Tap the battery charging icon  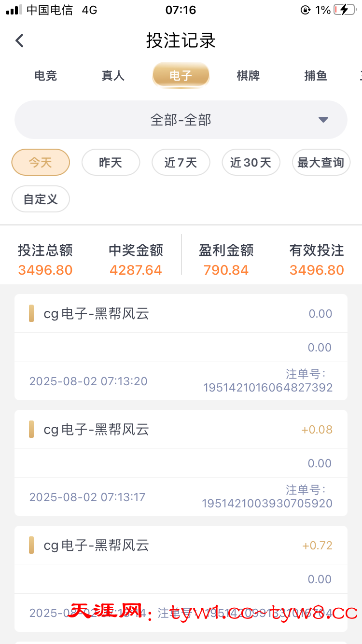pos(345,10)
